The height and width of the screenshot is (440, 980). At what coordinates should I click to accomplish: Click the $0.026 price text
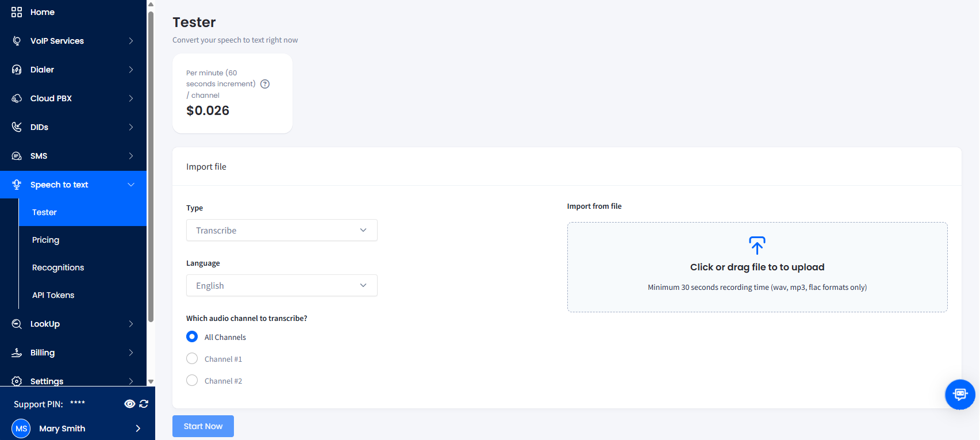207,110
